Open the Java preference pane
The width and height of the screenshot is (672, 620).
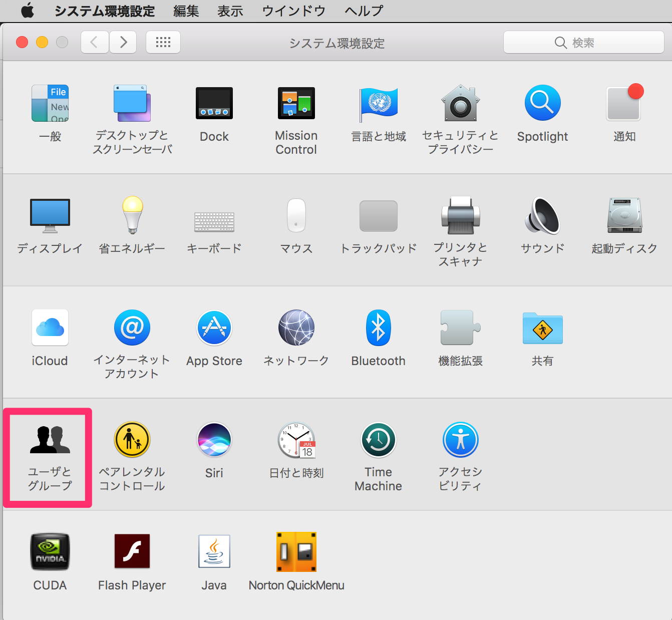[214, 551]
